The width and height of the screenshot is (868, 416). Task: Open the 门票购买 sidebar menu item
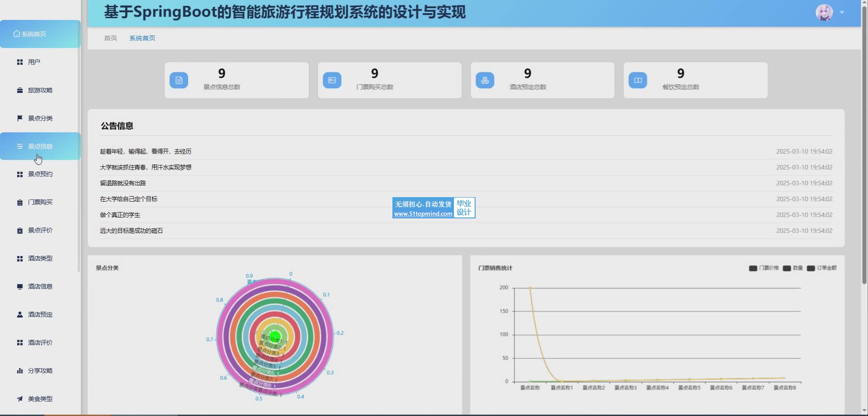pos(40,202)
